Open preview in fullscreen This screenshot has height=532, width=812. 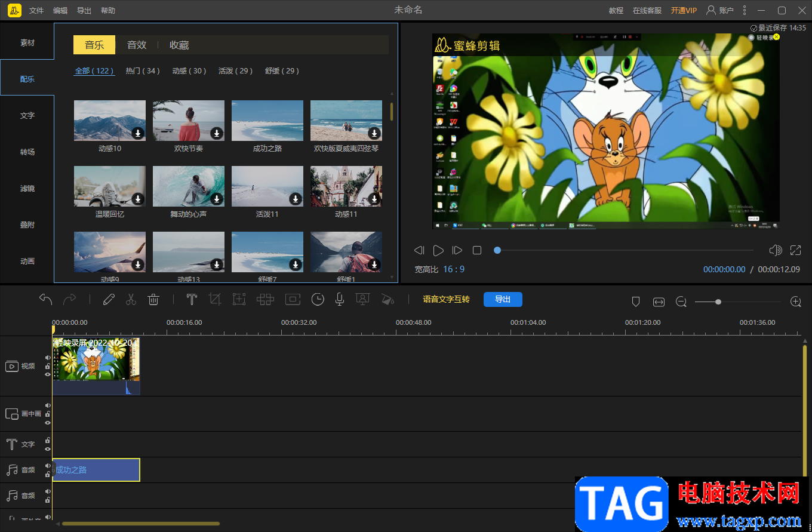click(x=795, y=250)
